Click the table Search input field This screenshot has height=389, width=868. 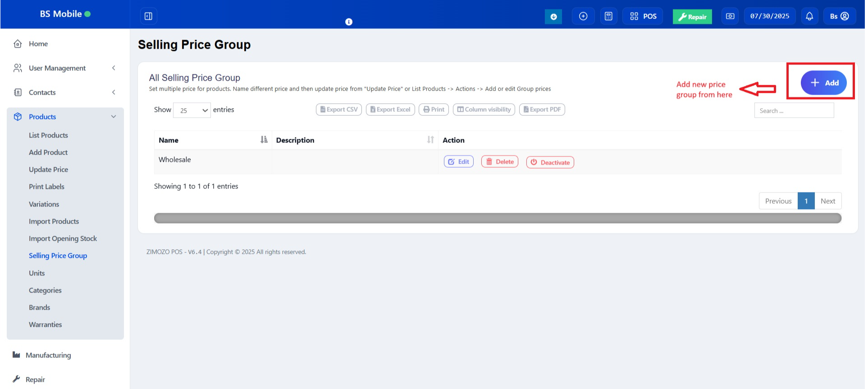(x=794, y=110)
